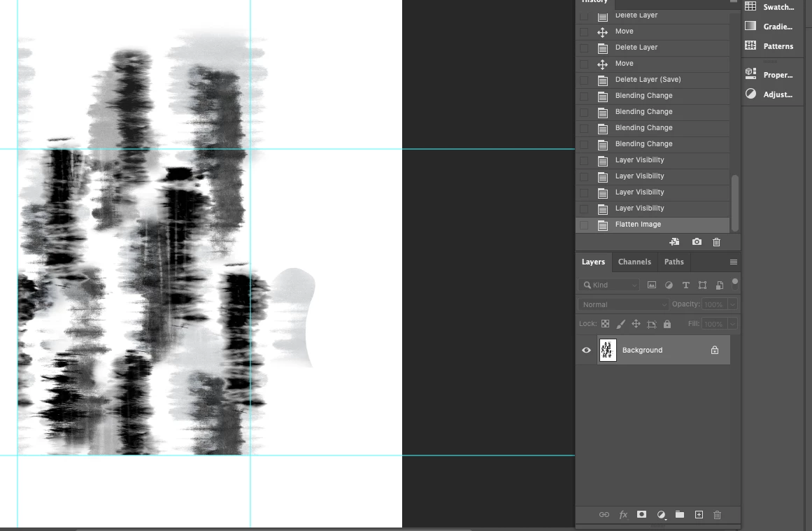Create new fill or adjustment layer
The height and width of the screenshot is (531, 812).
coord(662,514)
